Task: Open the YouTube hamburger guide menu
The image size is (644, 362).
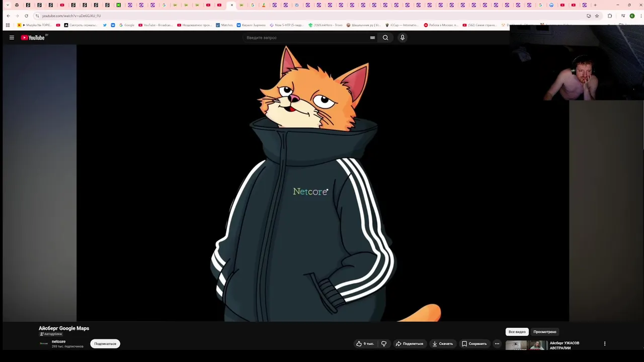Action: [x=12, y=38]
